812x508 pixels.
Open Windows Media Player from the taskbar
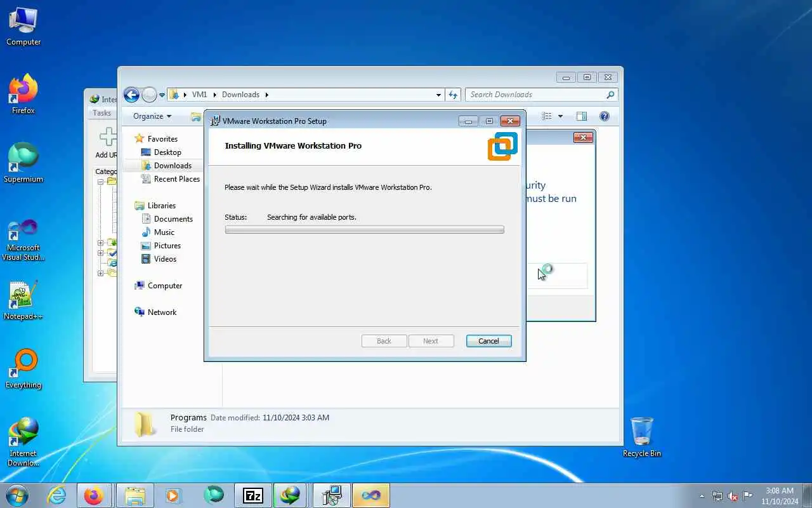173,495
